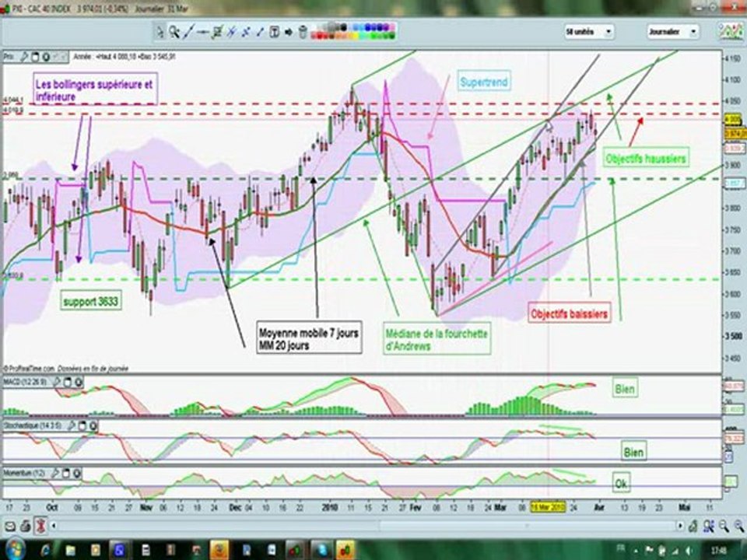Click the 'MACD (12 26 9)' panel title
The width and height of the screenshot is (747, 560).
25,382
